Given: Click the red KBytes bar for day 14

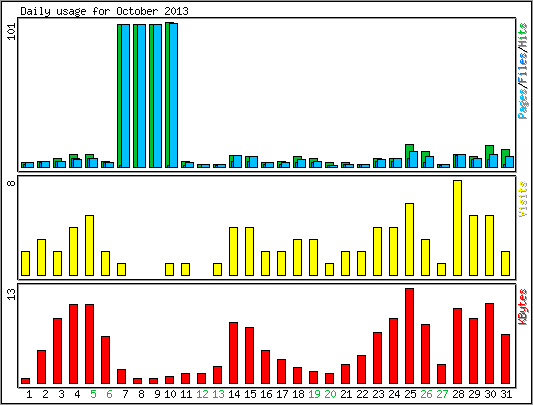Looking at the screenshot, I should tap(234, 353).
